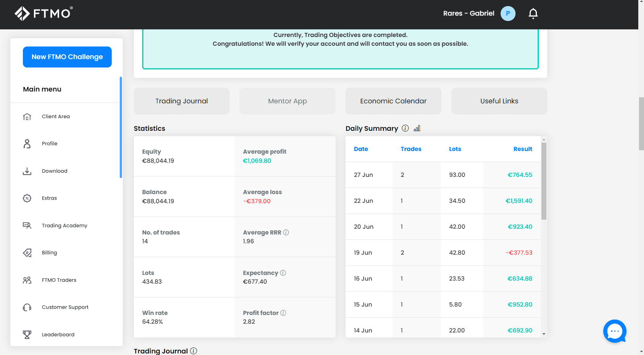Select the 22 Jun result €1,591.40
This screenshot has height=355, width=644.
[519, 201]
